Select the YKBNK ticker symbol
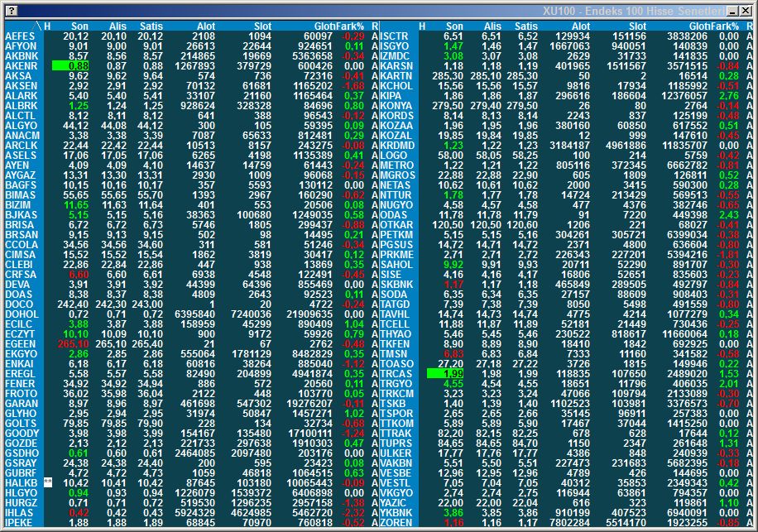This screenshot has width=758, height=532. (x=396, y=513)
